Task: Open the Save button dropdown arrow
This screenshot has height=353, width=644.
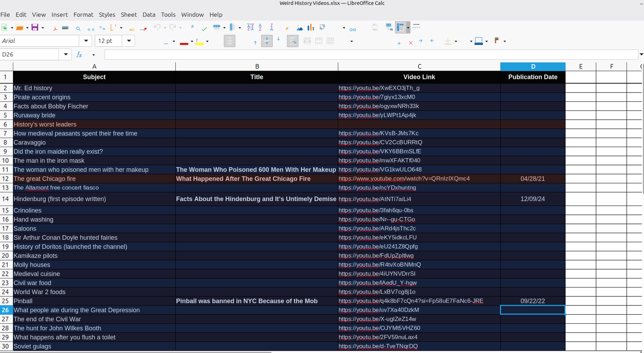Action: coord(43,28)
